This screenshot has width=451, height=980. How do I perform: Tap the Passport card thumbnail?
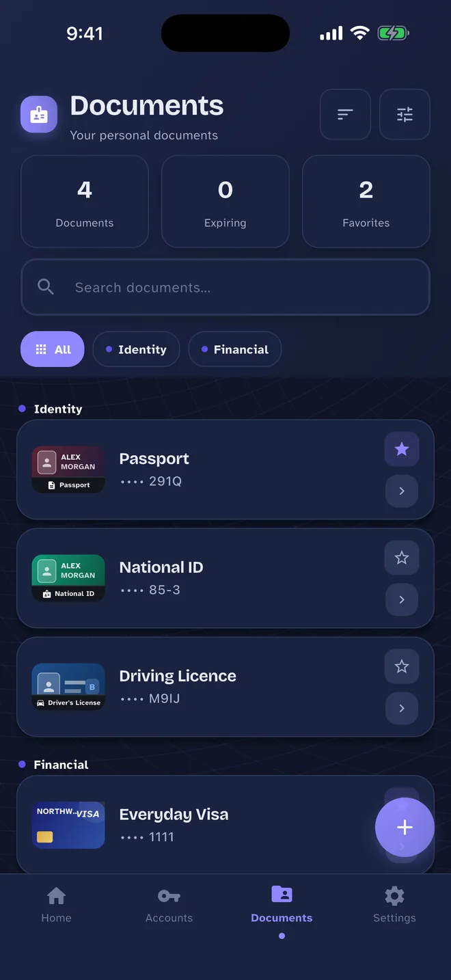(68, 469)
